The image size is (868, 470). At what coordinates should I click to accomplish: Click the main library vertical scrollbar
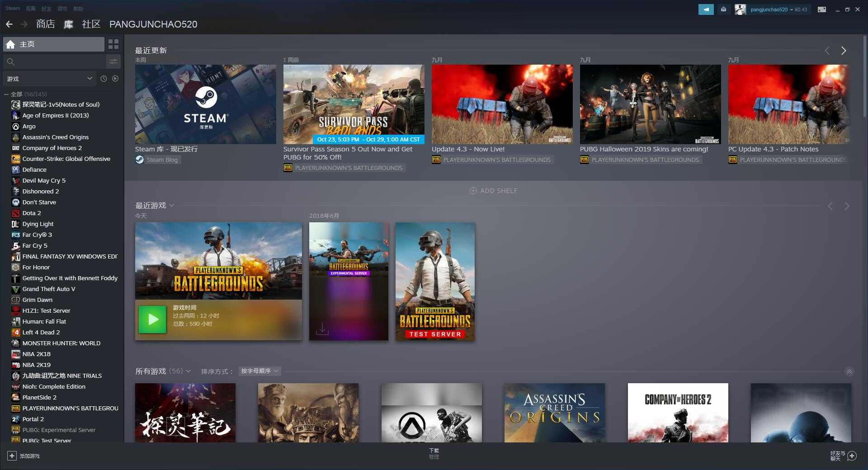tap(865, 77)
